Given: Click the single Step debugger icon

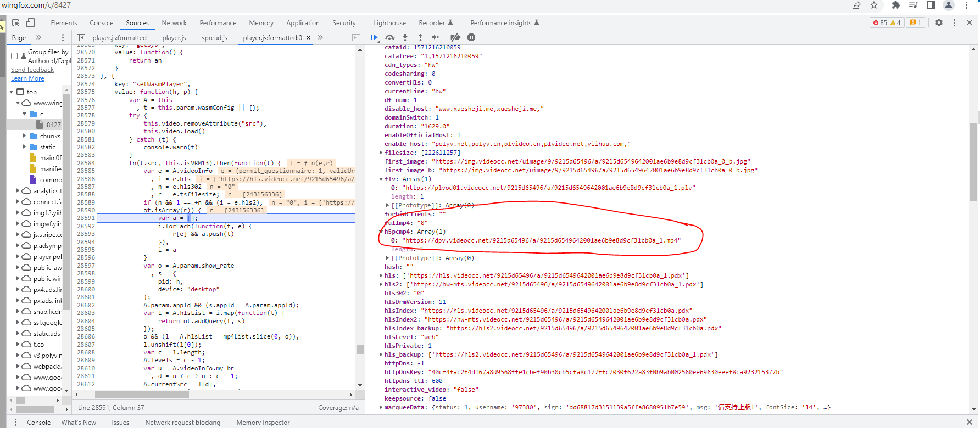Looking at the screenshot, I should (435, 37).
